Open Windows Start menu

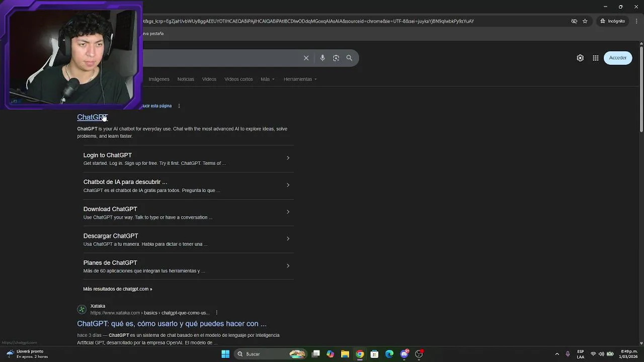pyautogui.click(x=225, y=354)
